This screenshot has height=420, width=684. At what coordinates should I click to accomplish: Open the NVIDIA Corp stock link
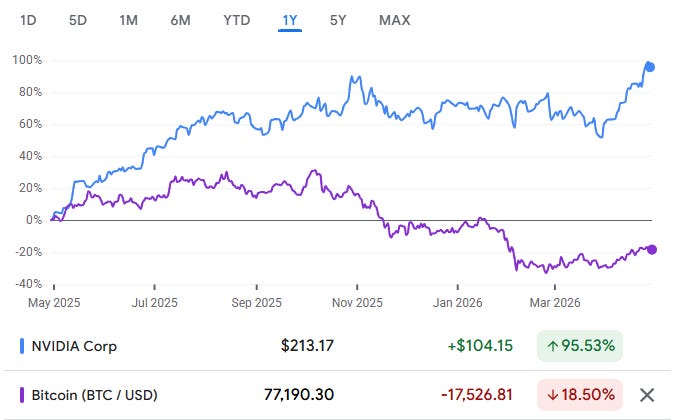coord(74,346)
